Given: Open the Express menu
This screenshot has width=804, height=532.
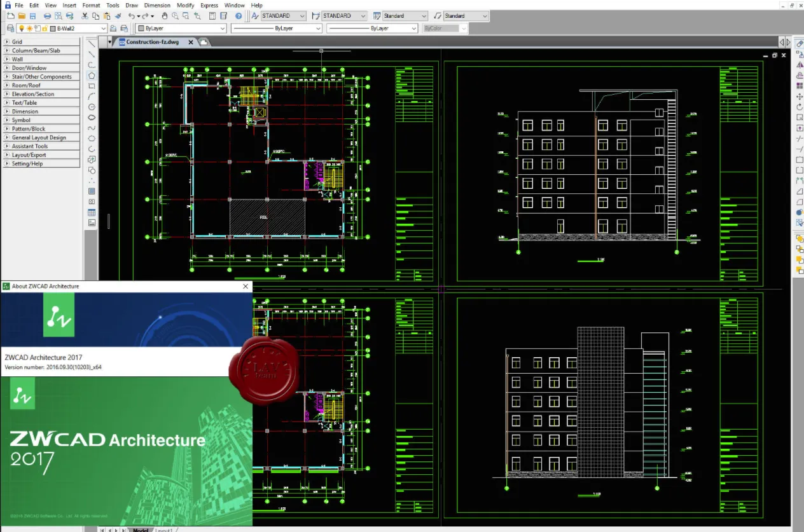Looking at the screenshot, I should [209, 5].
